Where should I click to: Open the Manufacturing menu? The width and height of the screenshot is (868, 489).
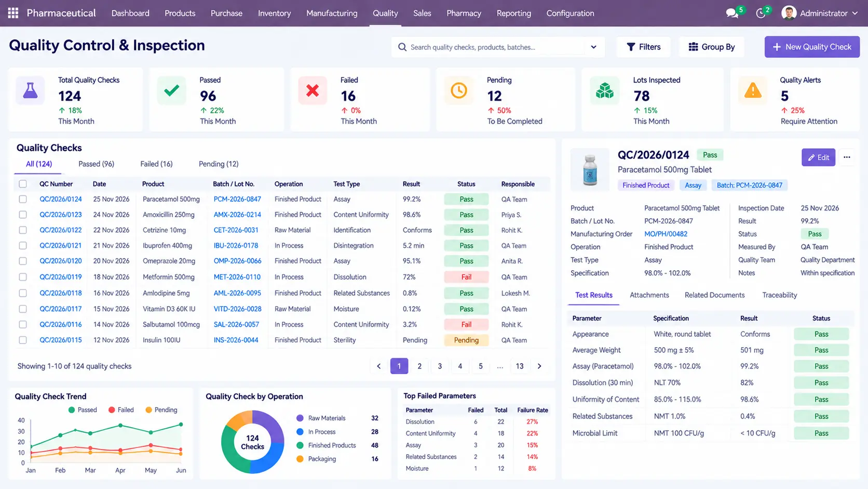pos(332,14)
